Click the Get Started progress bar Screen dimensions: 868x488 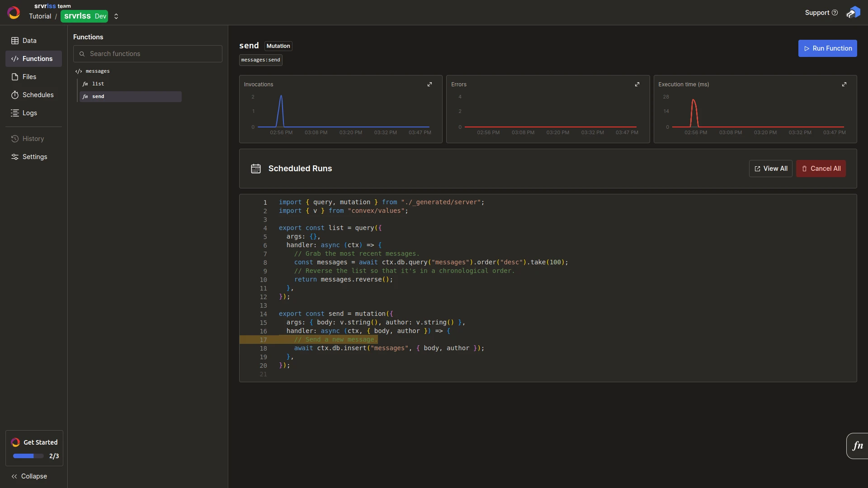[28, 456]
